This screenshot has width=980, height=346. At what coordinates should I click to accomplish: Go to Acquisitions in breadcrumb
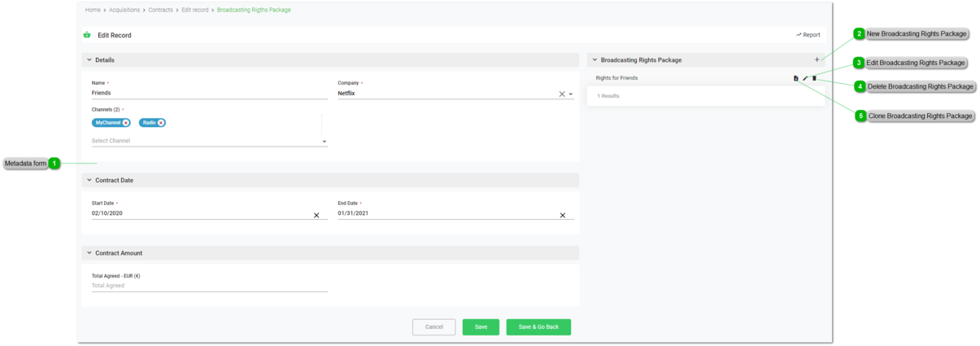124,10
